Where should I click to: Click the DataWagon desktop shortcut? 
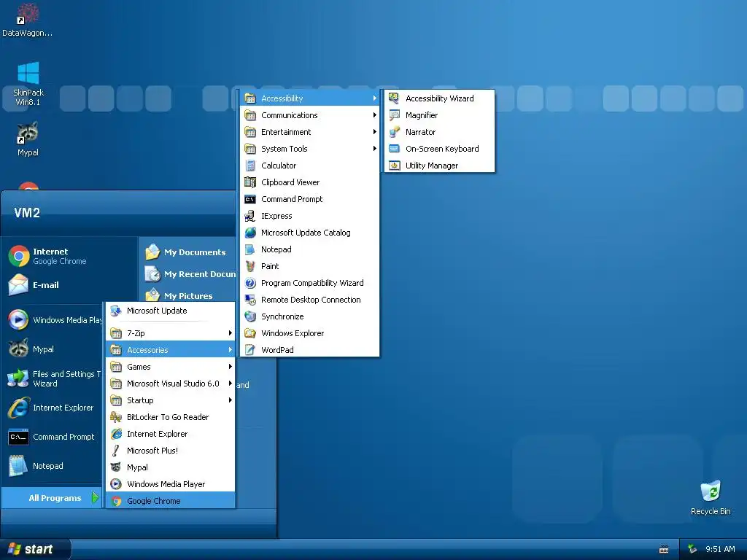[x=27, y=20]
